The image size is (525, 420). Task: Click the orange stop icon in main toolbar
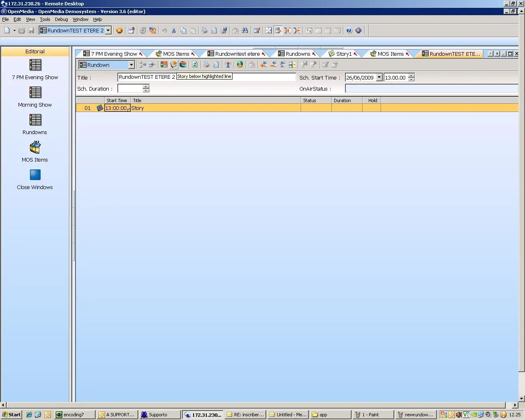(x=119, y=30)
